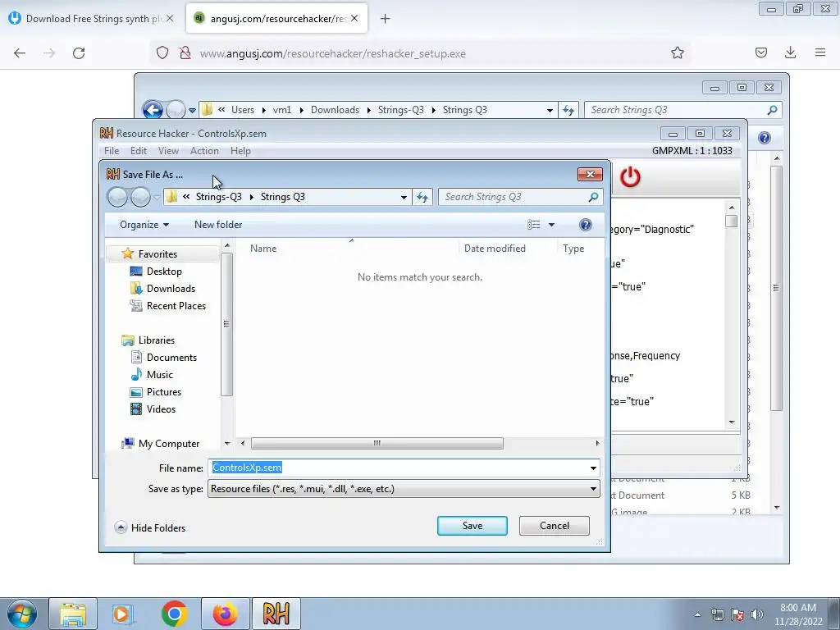The width and height of the screenshot is (840, 630).
Task: Open help in the Save File As dialog
Action: (x=586, y=225)
